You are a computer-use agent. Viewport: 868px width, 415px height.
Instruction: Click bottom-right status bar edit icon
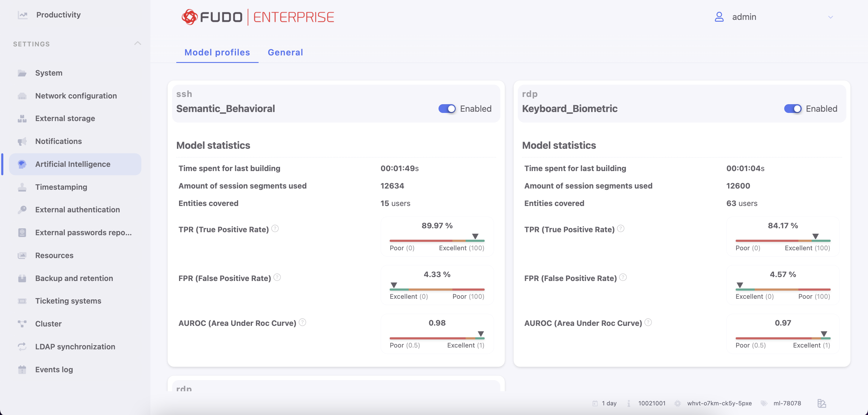(x=822, y=403)
